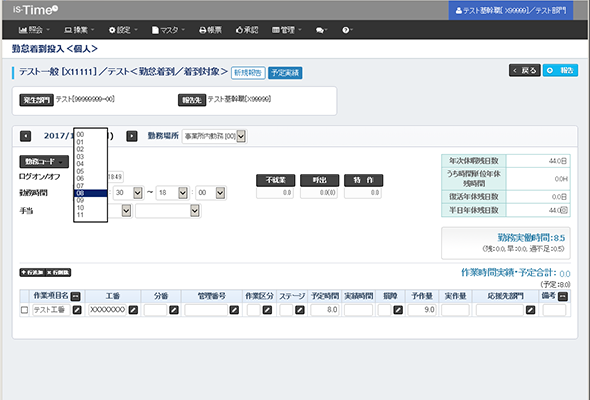Viewport: 590px width, 400px height.
Task: Open the マスタ master menu
Action: (168, 30)
